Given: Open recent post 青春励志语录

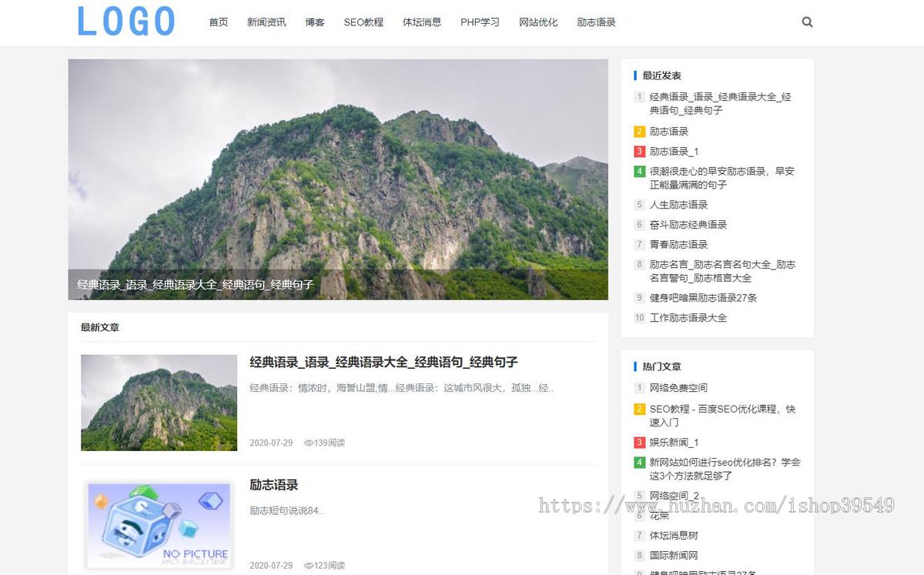Looking at the screenshot, I should 678,245.
